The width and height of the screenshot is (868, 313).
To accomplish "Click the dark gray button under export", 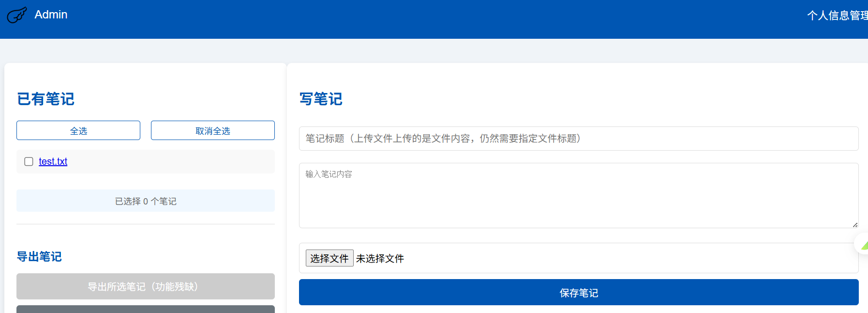I will click(145, 309).
